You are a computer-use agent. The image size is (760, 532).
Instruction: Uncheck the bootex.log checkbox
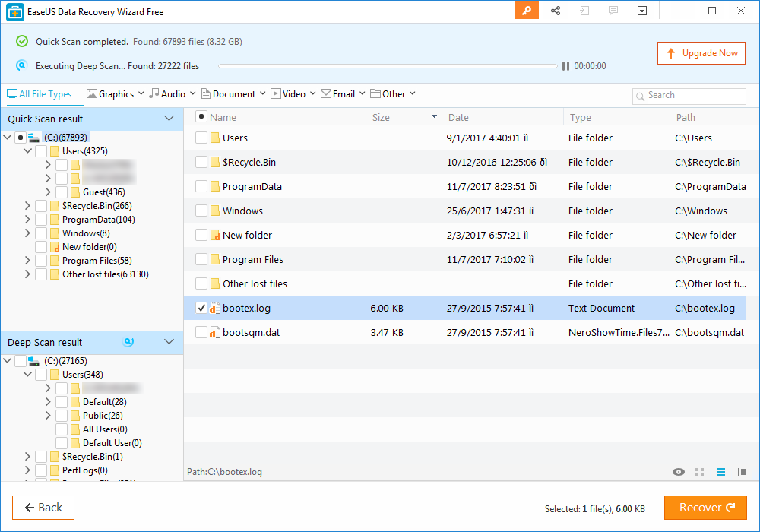pyautogui.click(x=201, y=308)
